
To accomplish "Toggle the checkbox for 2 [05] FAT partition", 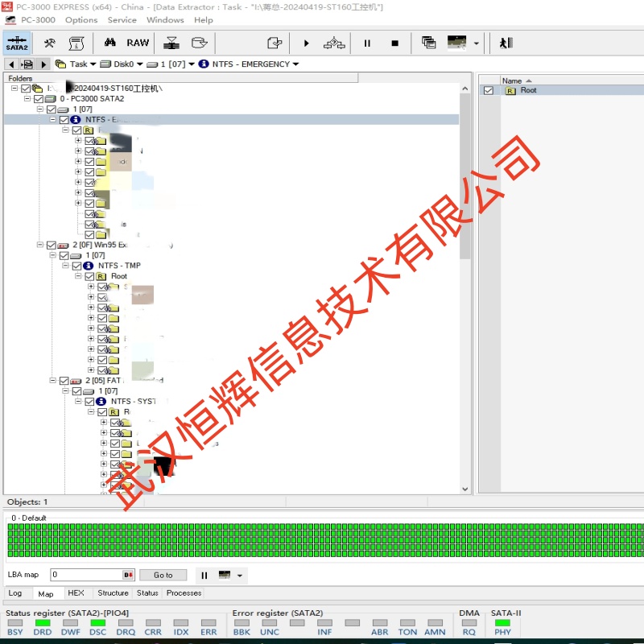I will (64, 381).
